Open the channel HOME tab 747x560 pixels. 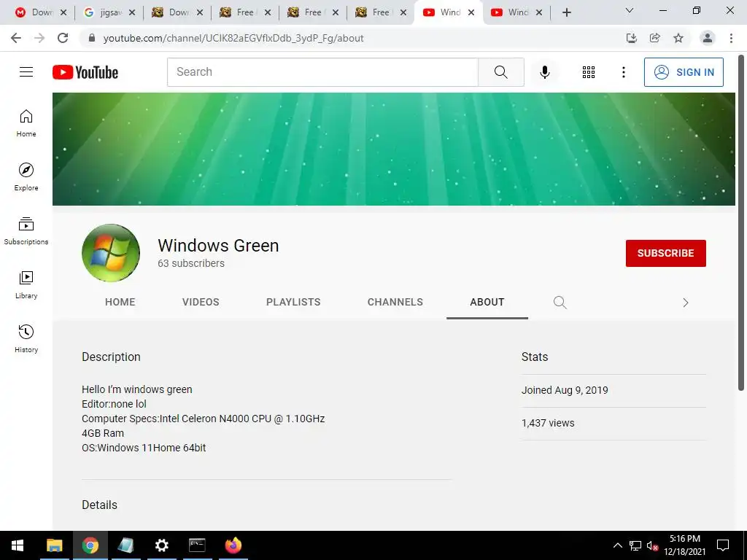[120, 302]
